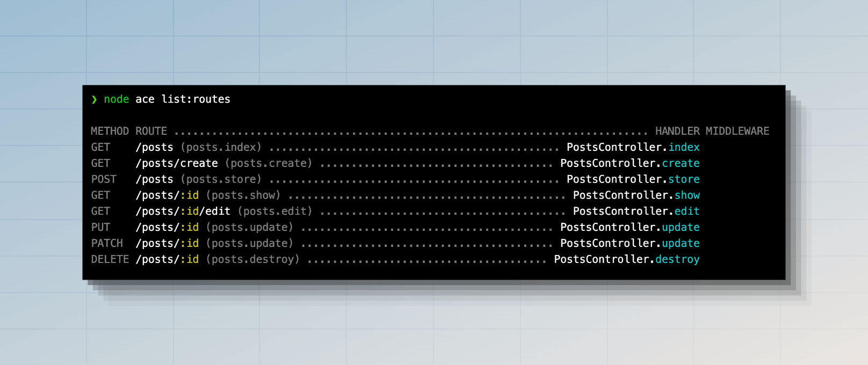The height and width of the screenshot is (365, 868).
Task: Click the DELETE method label
Action: pyautogui.click(x=110, y=259)
